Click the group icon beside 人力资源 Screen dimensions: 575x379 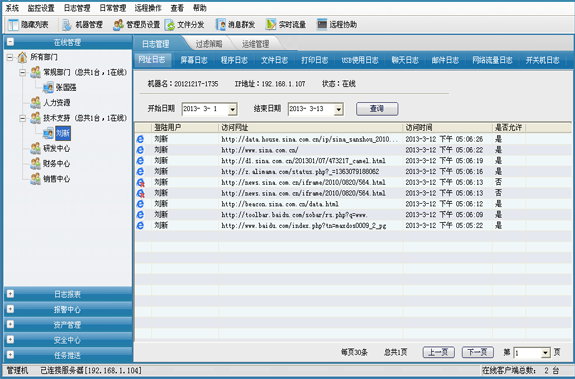pos(36,103)
